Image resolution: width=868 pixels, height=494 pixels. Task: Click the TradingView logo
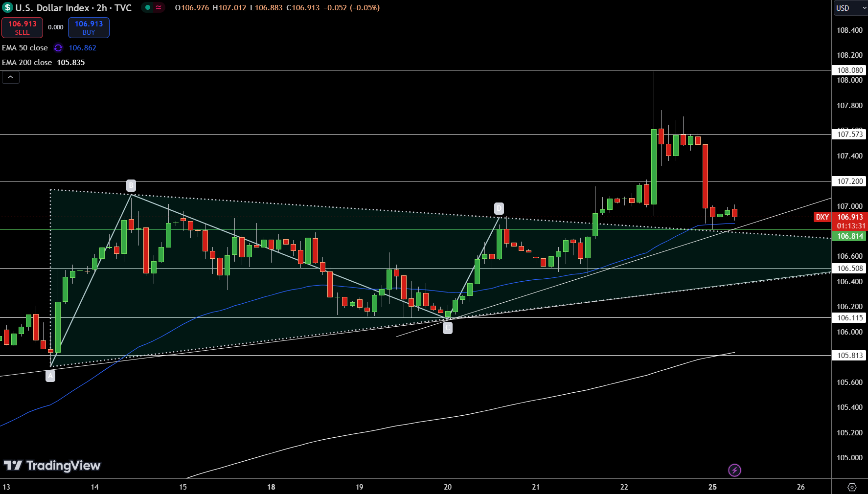52,466
